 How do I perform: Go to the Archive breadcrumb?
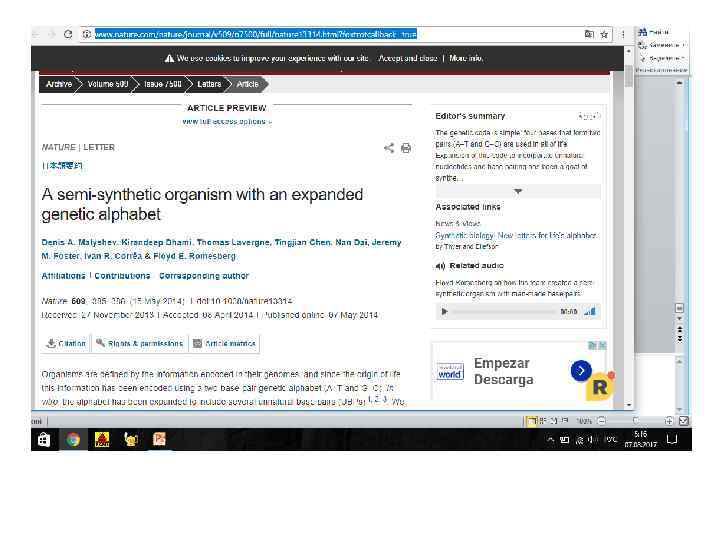pos(59,84)
